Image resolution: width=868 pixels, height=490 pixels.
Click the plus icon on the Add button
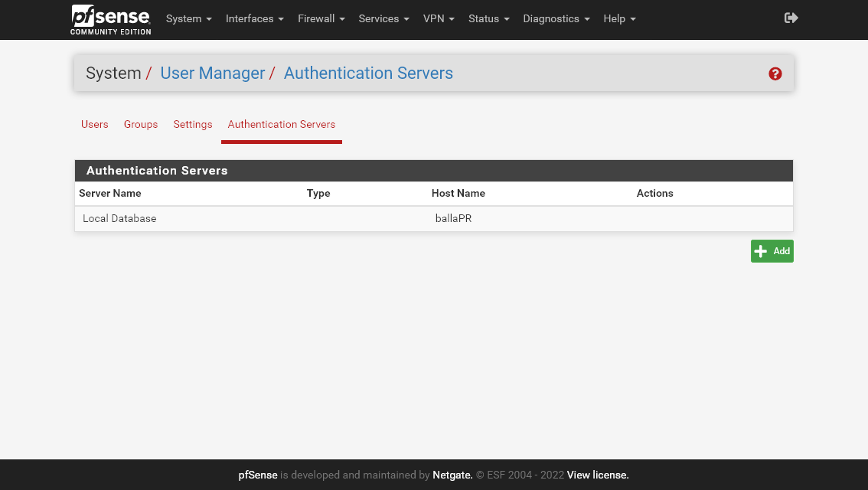[760, 250]
